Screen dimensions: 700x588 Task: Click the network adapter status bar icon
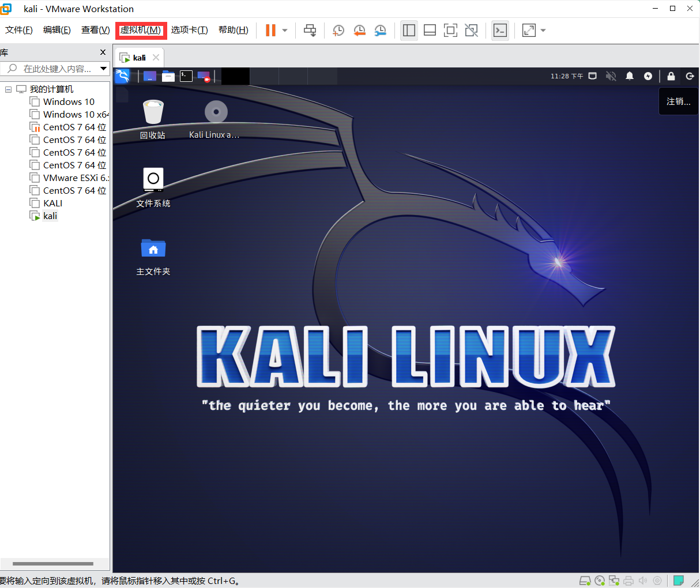coord(614,581)
